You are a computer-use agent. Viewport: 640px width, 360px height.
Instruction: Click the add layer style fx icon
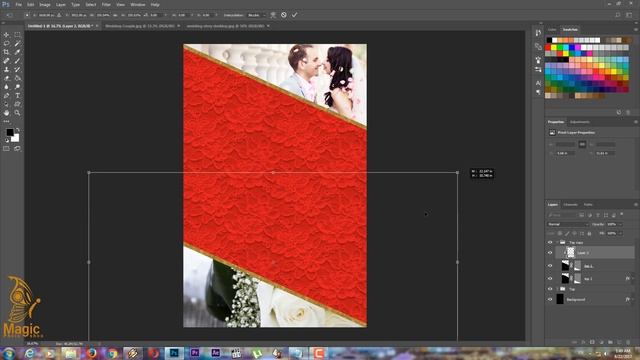tap(583, 342)
